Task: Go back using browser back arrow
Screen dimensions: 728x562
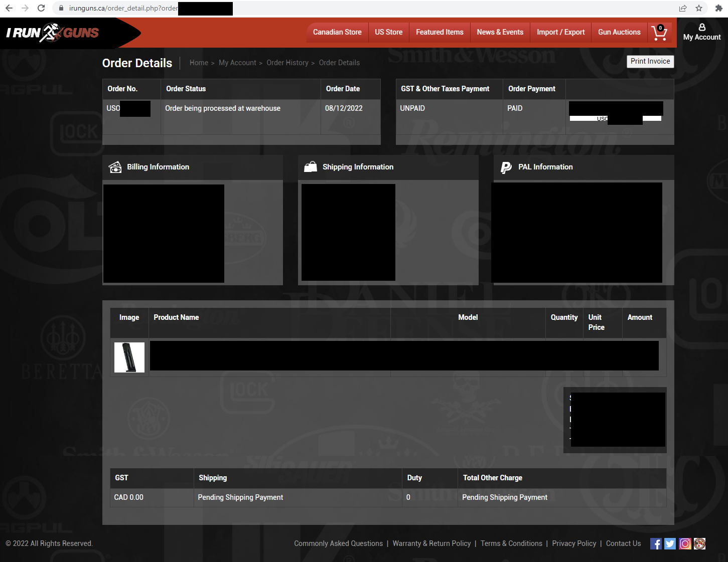Action: pyautogui.click(x=9, y=8)
